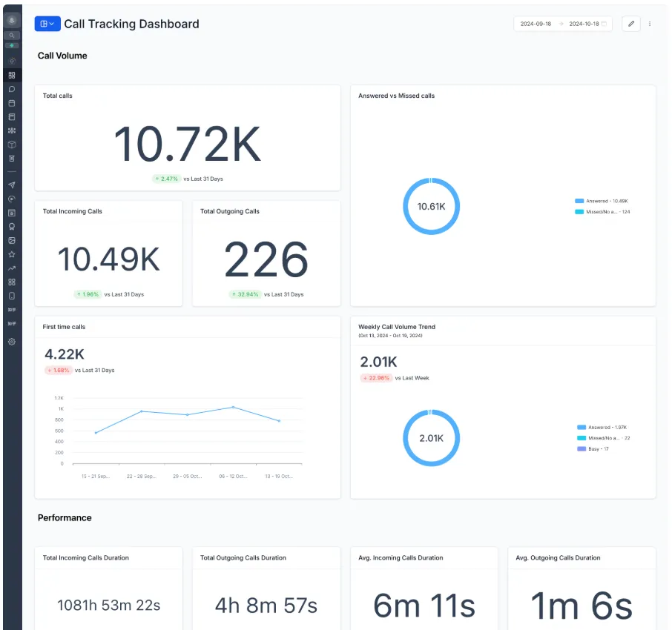This screenshot has height=630, width=672.
Task: Open the trending arrow Reporting icon
Action: coord(12,268)
